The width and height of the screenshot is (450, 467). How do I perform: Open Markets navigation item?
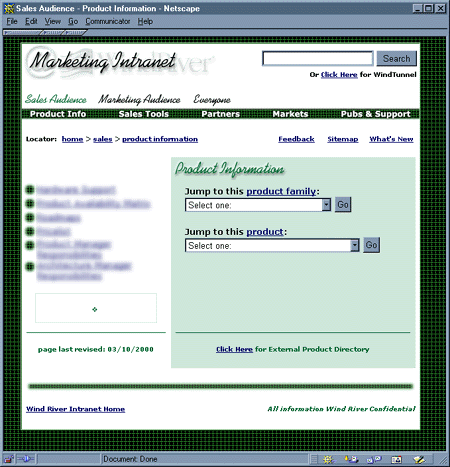click(290, 114)
